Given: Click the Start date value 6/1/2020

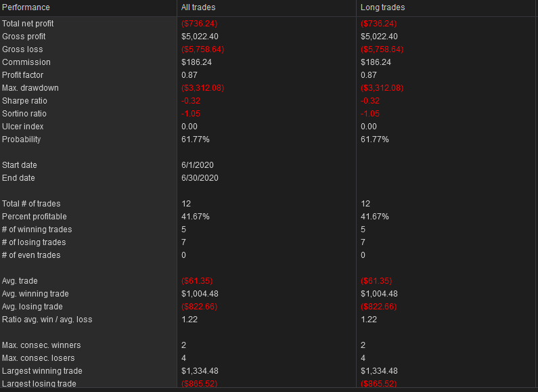Looking at the screenshot, I should [x=198, y=165].
